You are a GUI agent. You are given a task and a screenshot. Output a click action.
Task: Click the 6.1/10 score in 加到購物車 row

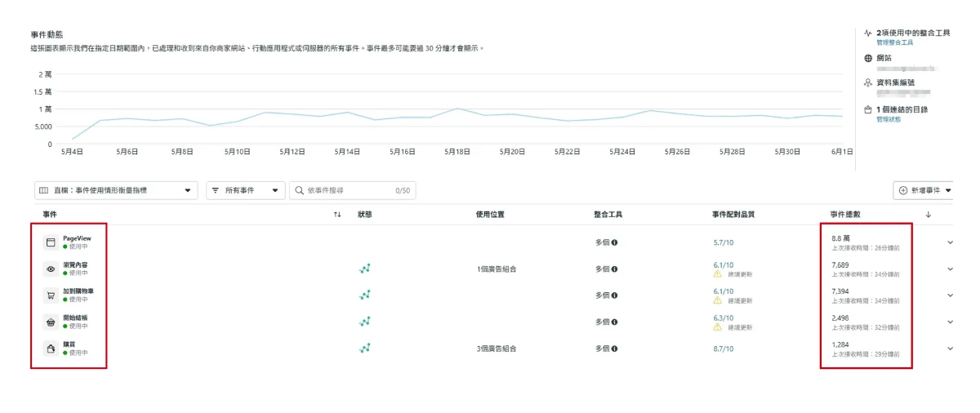pos(724,291)
